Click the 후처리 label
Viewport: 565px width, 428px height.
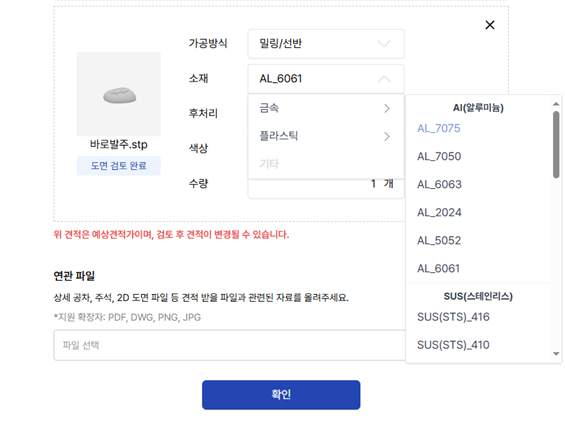click(x=203, y=113)
